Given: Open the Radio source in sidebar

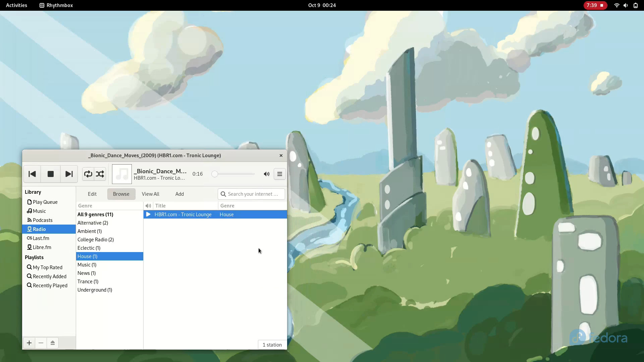Looking at the screenshot, I should point(39,229).
